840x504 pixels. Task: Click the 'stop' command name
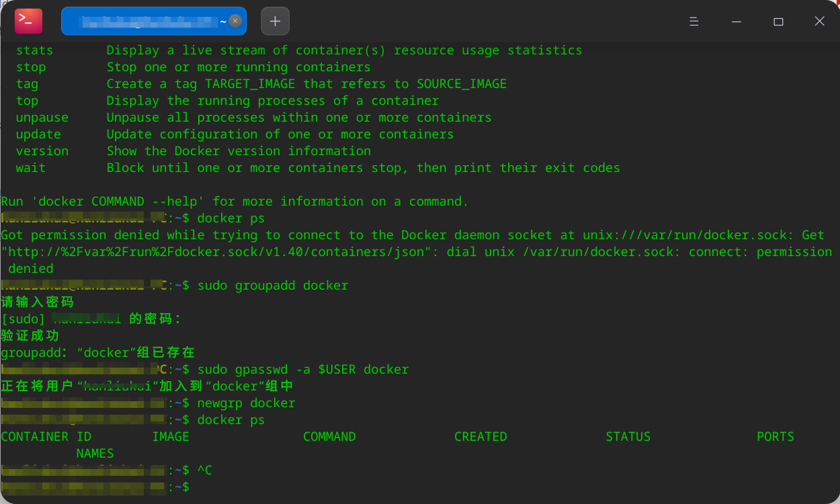tap(31, 67)
